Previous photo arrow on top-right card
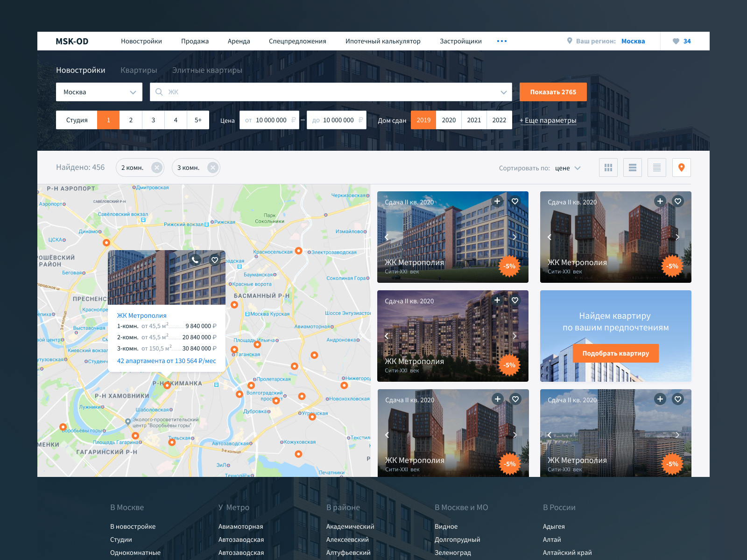This screenshot has height=560, width=747. click(x=550, y=237)
